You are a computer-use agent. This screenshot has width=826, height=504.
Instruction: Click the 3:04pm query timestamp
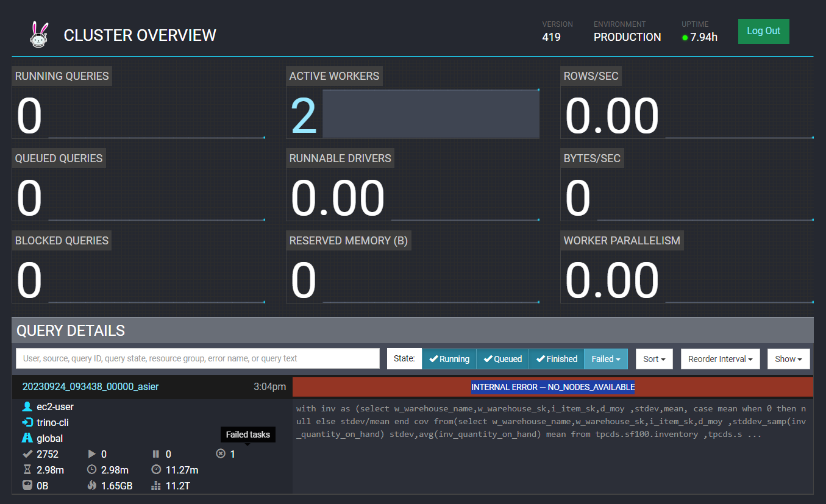pos(269,386)
